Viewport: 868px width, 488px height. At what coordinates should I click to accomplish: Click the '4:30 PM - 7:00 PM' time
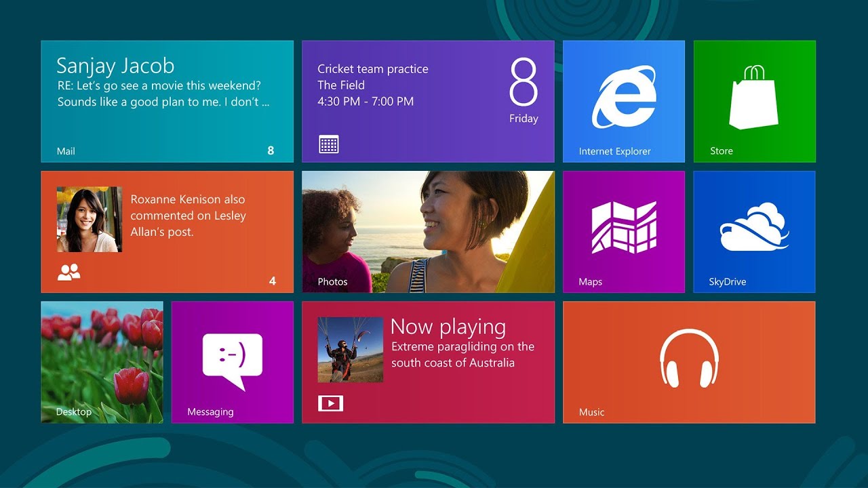coord(366,102)
